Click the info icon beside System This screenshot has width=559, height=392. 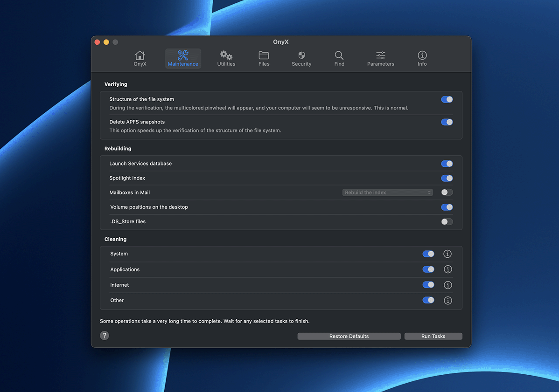tap(447, 254)
